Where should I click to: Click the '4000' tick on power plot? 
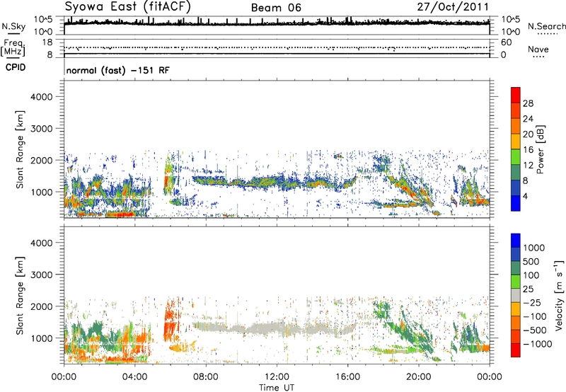pyautogui.click(x=41, y=97)
